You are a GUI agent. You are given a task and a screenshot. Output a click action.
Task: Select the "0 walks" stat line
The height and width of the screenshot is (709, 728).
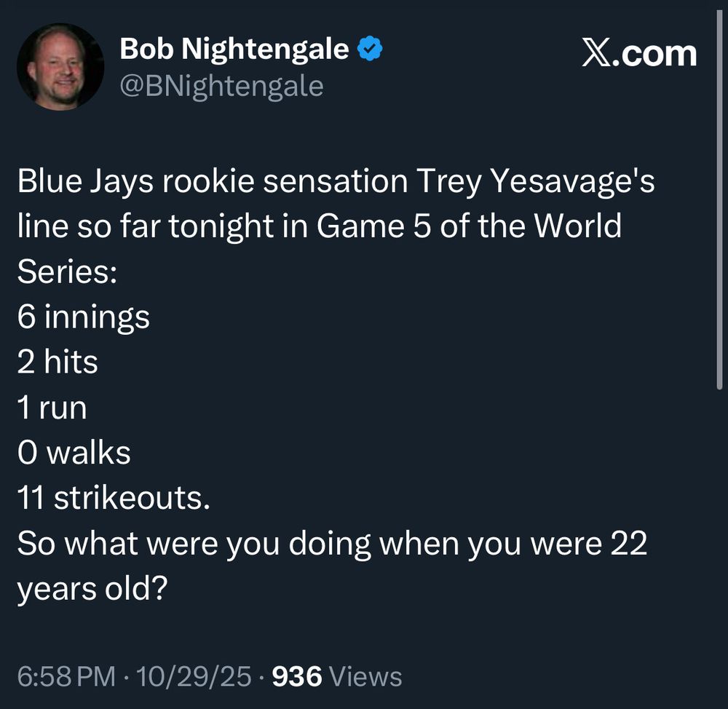(74, 453)
